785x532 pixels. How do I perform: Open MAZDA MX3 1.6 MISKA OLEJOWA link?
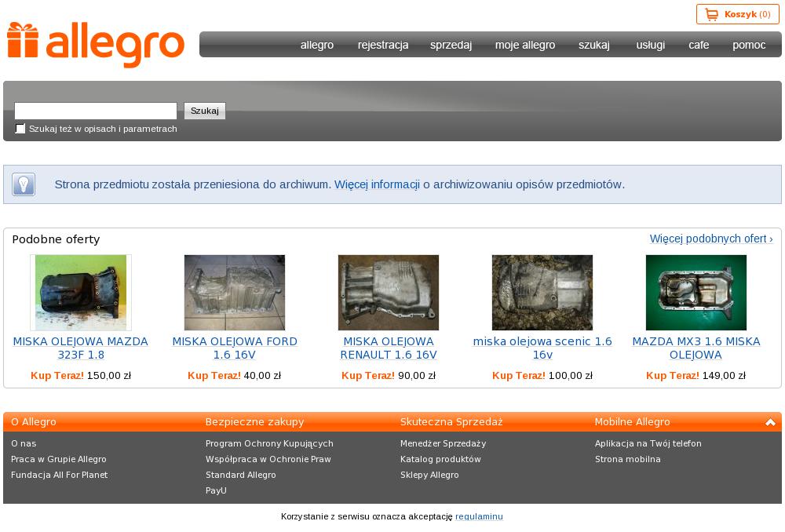click(696, 348)
